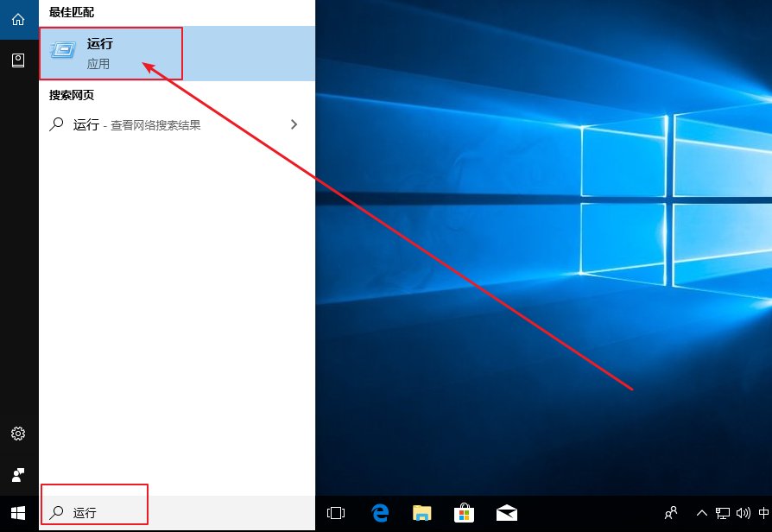Viewport: 772px width, 532px height.
Task: Launch Microsoft Edge from taskbar
Action: (380, 513)
